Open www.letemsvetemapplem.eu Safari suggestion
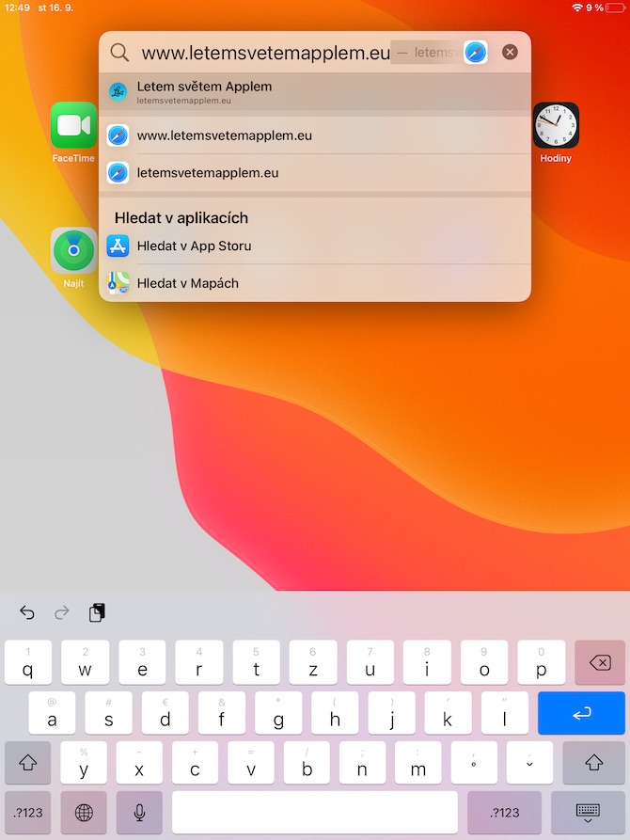630x840 pixels. 315,135
